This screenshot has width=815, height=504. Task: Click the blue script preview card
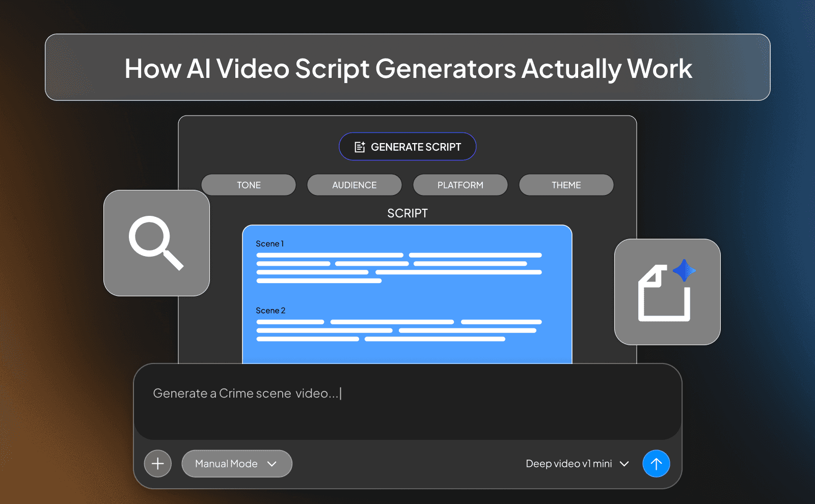tap(407, 294)
